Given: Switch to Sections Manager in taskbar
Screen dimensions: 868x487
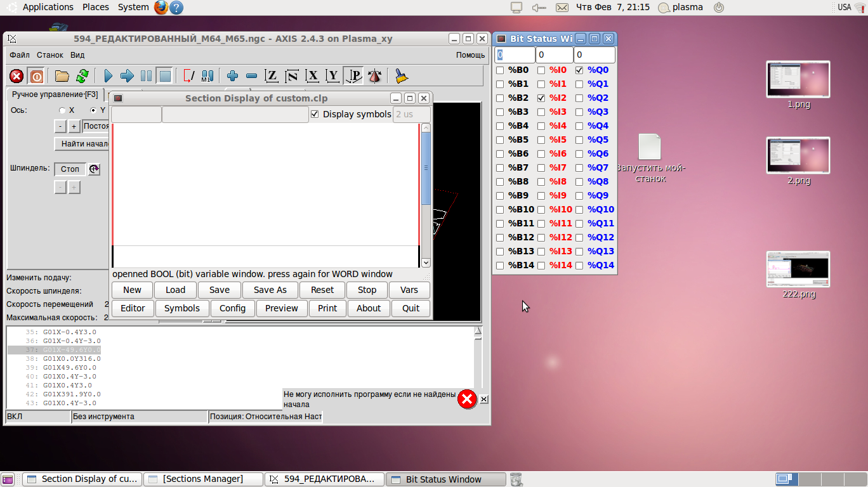Looking at the screenshot, I should 203,479.
